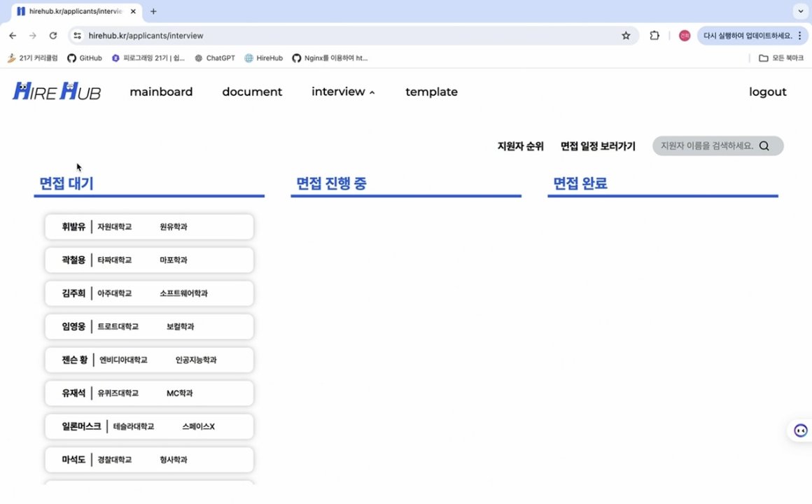Image resolution: width=812 pixels, height=504 pixels.
Task: Click the page reload icon
Action: (53, 35)
